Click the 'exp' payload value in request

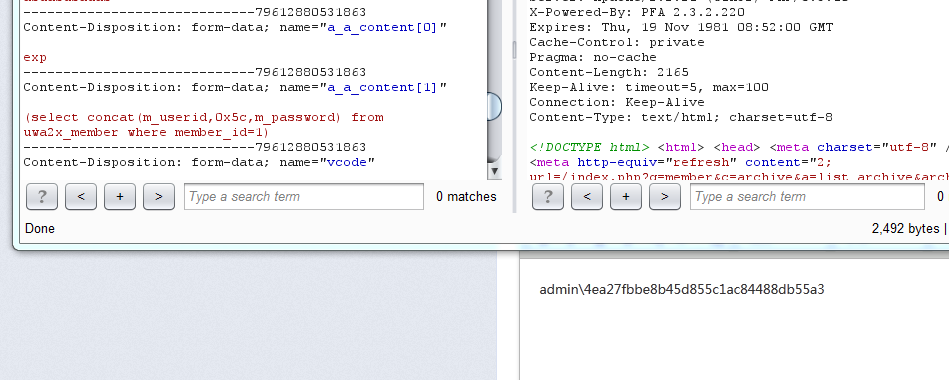tap(35, 58)
